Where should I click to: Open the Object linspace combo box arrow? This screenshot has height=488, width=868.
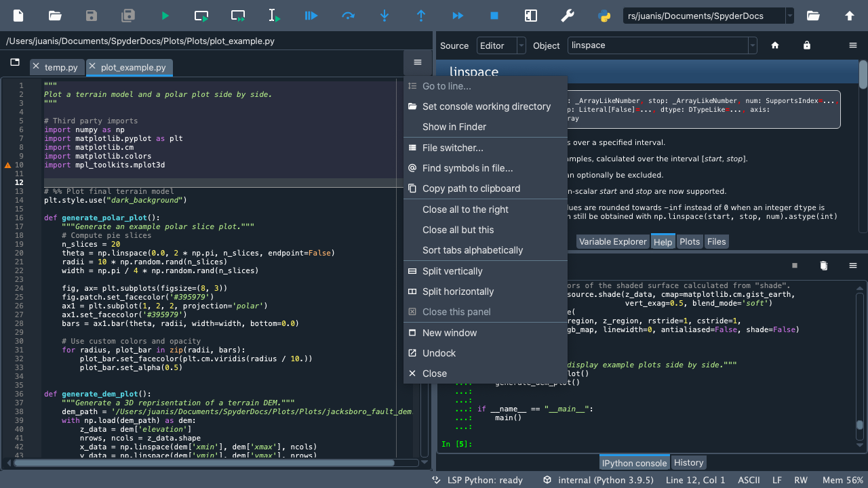[752, 45]
